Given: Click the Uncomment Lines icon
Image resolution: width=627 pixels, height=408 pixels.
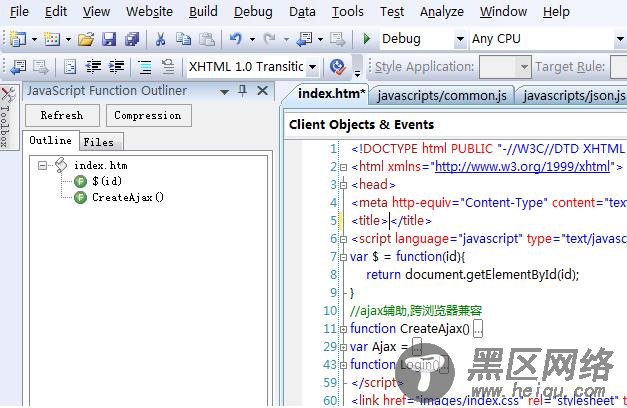Looking at the screenshot, I should 168,67.
